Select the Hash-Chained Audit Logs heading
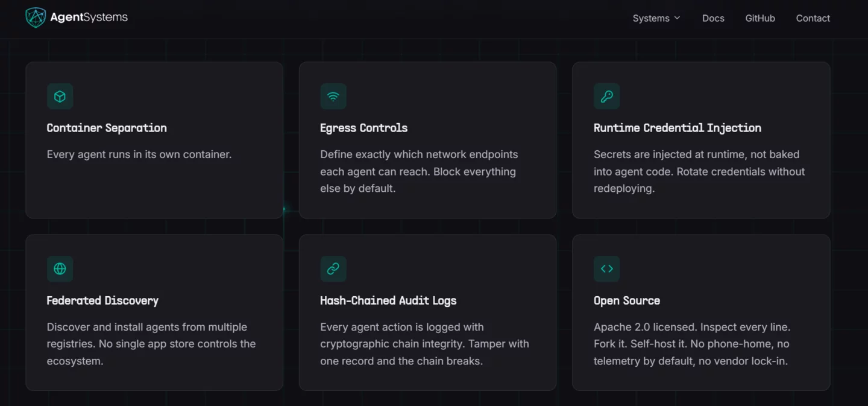The height and width of the screenshot is (406, 868). point(388,300)
